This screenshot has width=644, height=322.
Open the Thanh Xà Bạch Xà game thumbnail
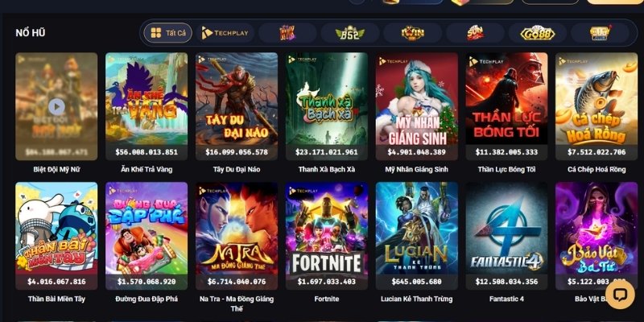click(x=327, y=106)
